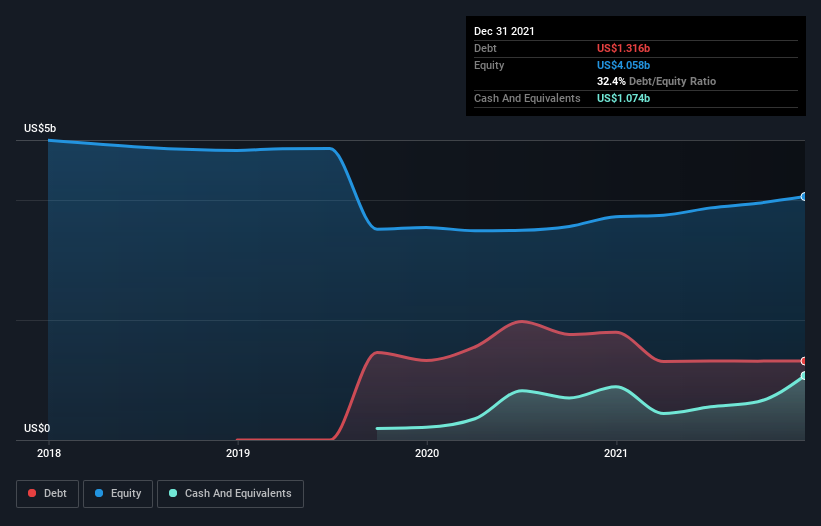The image size is (821, 526).
Task: Select the Debt endpoint marker for Dec 2021
Action: tap(804, 361)
